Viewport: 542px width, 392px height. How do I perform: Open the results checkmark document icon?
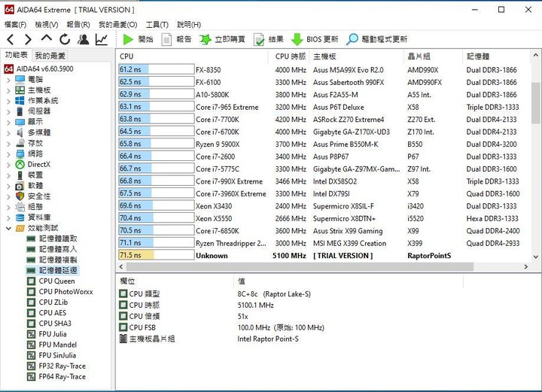(258, 39)
